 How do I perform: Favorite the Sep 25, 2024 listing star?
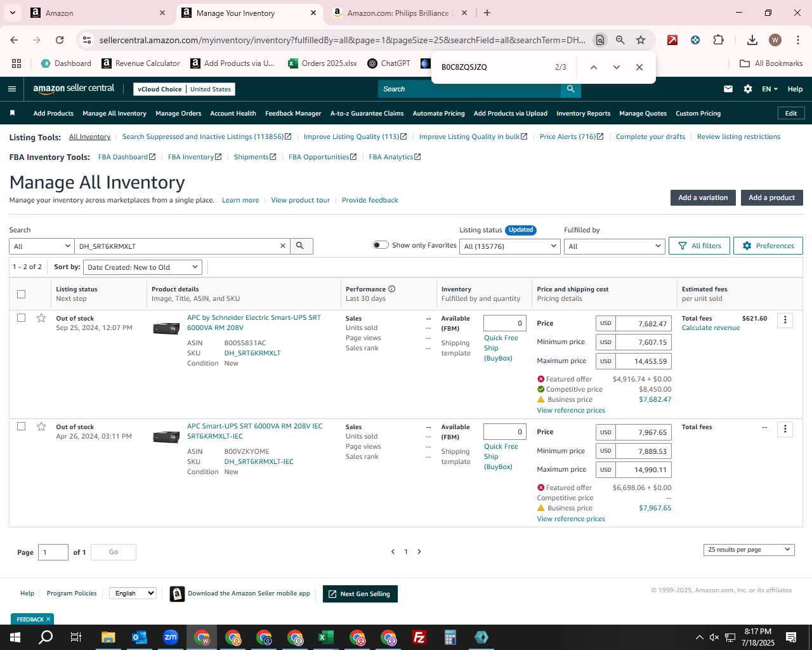click(41, 318)
